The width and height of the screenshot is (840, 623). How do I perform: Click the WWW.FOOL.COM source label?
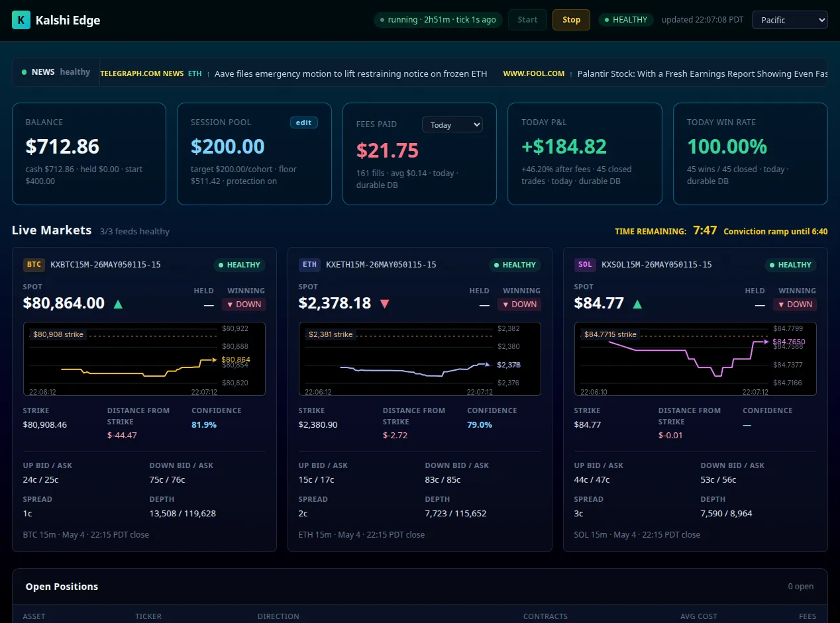pos(534,73)
